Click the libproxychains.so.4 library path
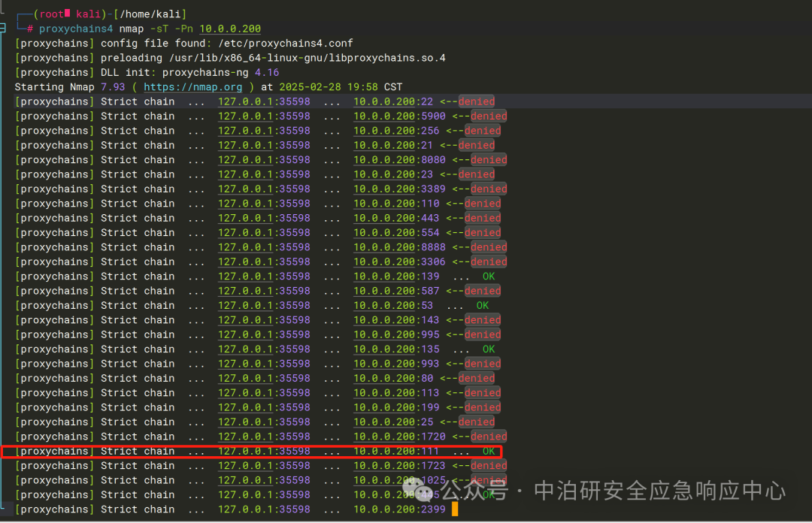 (x=307, y=58)
